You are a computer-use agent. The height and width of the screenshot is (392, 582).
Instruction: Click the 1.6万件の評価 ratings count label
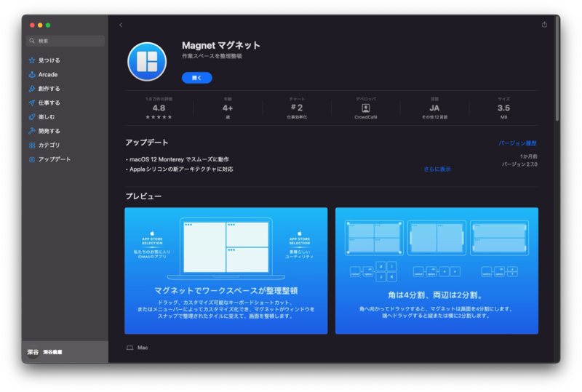159,99
